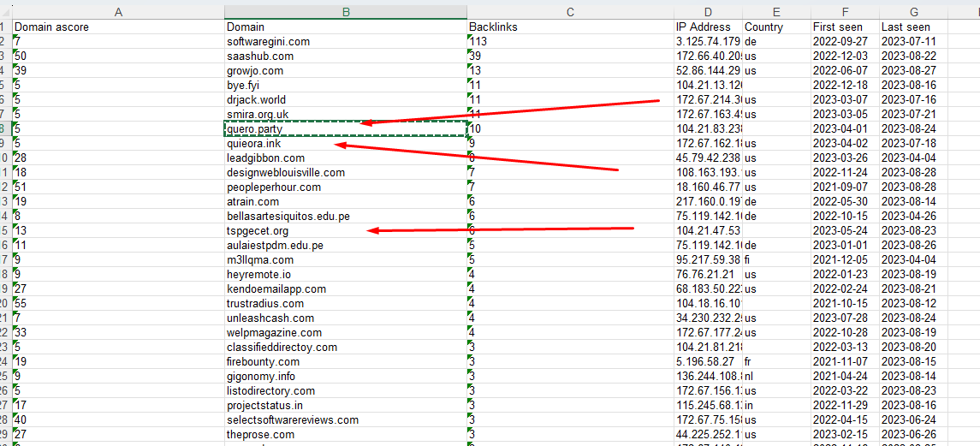Viewport: 980px width, 446px height.
Task: Click the 'Domain ascore' header cell
Action: (118, 27)
